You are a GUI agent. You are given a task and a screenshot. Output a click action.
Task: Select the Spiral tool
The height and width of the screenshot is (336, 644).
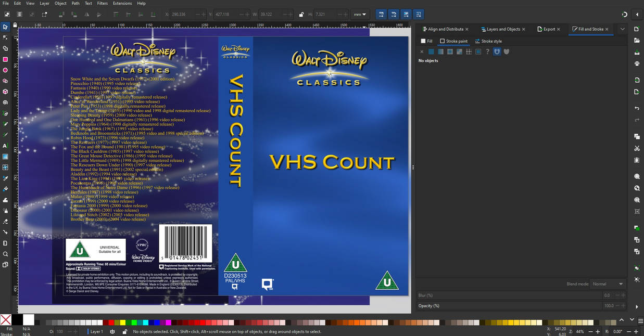point(5,102)
